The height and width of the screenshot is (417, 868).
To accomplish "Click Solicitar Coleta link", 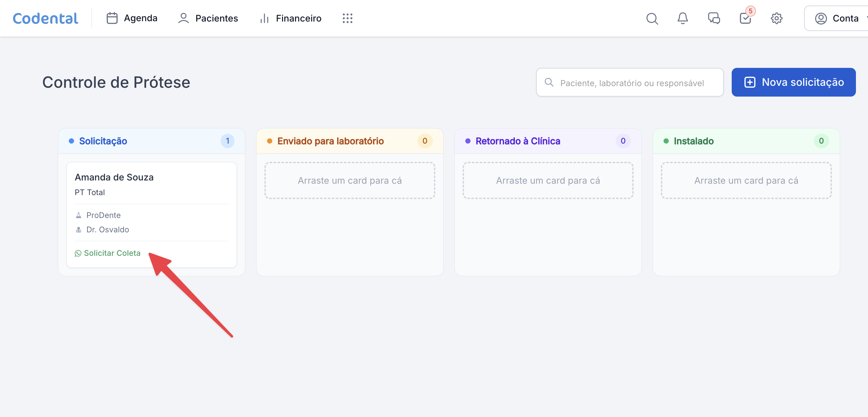I will tap(112, 253).
